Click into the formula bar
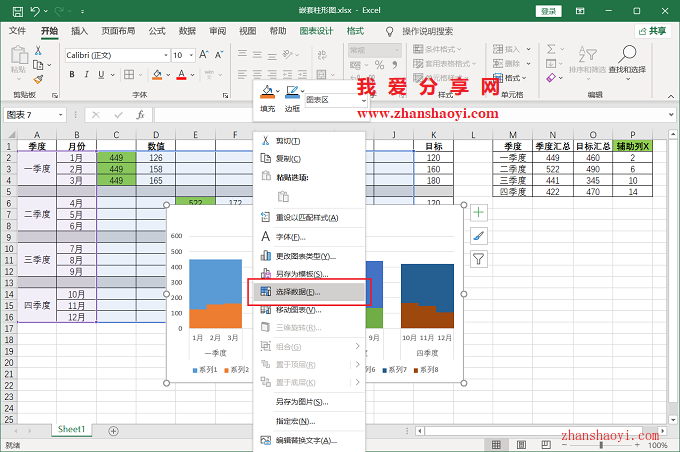 coord(410,115)
